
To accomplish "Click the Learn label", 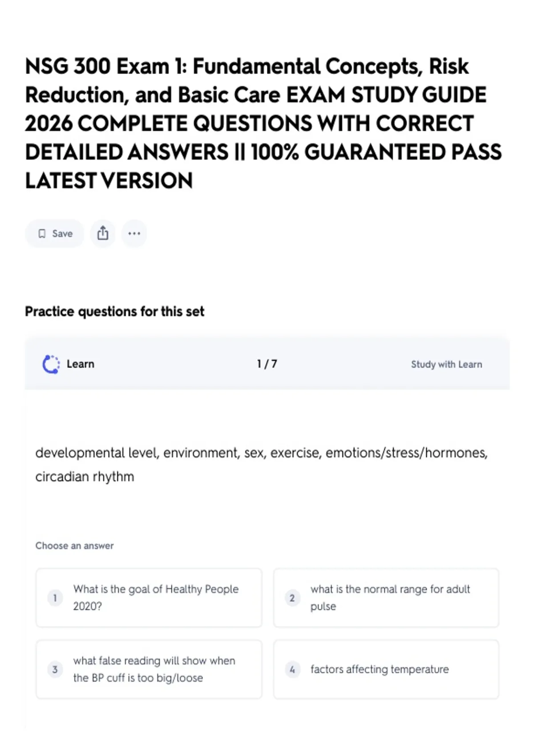I will 81,364.
